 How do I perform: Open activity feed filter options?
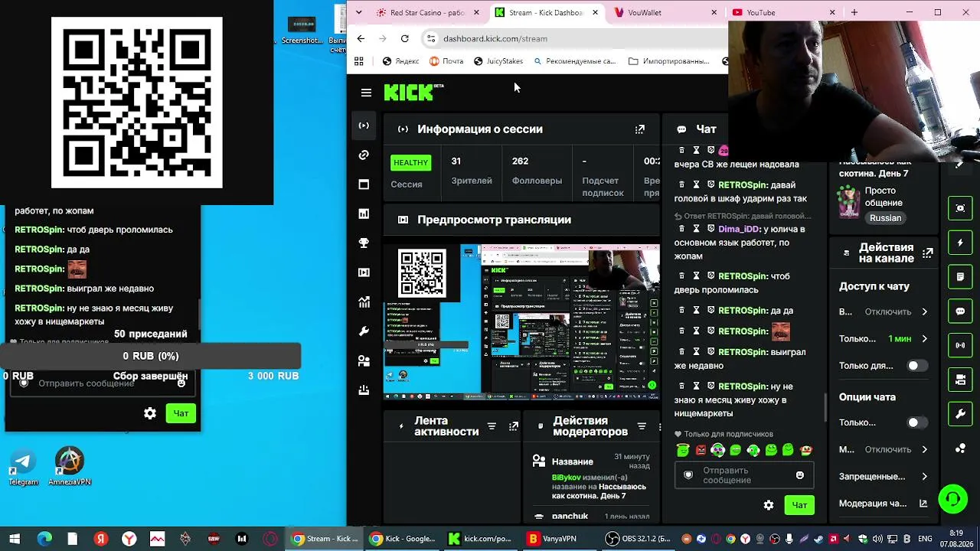(x=492, y=426)
